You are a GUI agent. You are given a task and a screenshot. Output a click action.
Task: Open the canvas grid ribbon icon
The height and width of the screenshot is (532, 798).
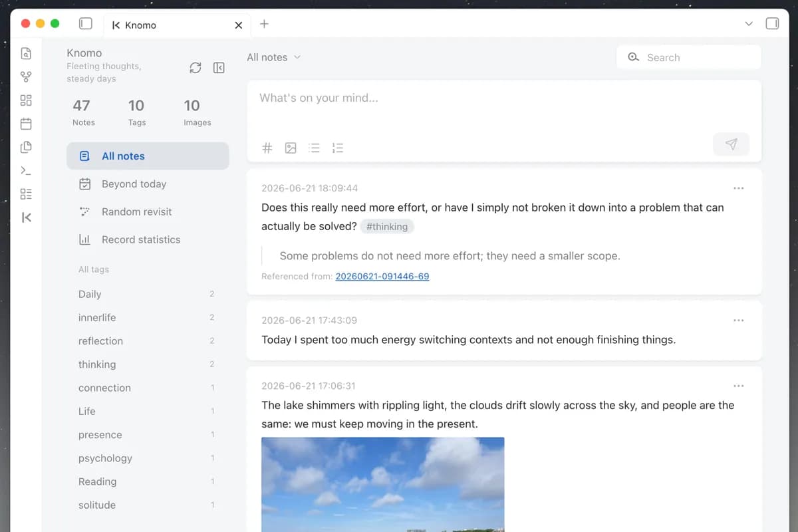pos(26,100)
